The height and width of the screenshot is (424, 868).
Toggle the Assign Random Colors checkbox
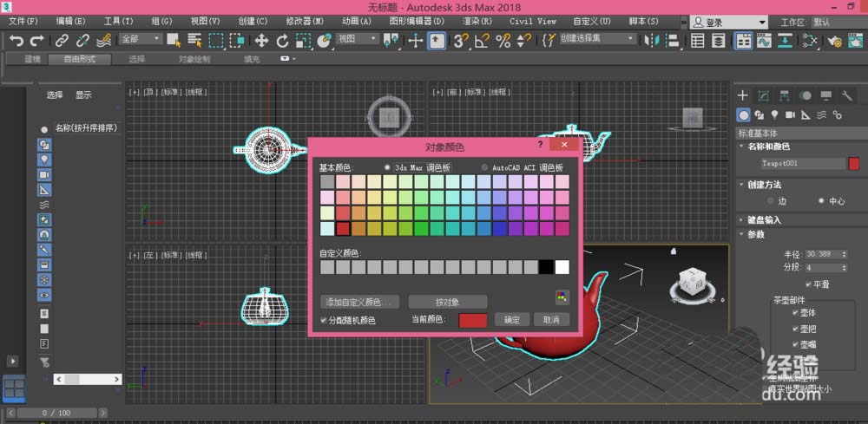click(x=324, y=320)
